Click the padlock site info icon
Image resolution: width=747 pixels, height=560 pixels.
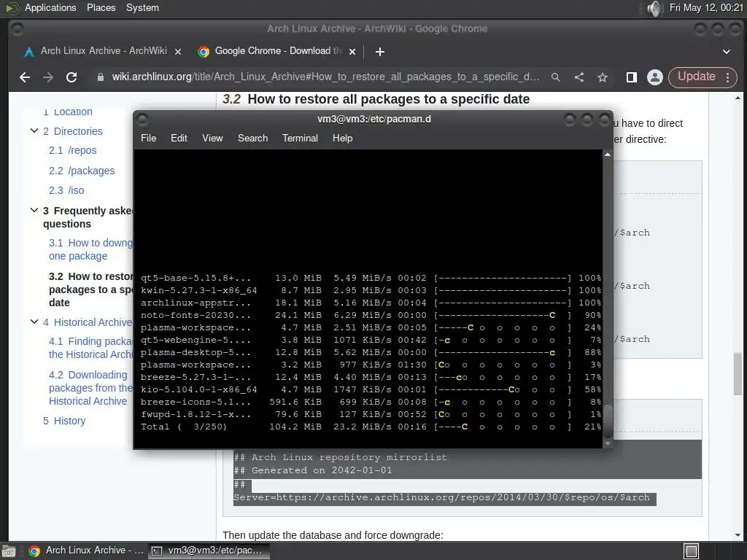(101, 77)
